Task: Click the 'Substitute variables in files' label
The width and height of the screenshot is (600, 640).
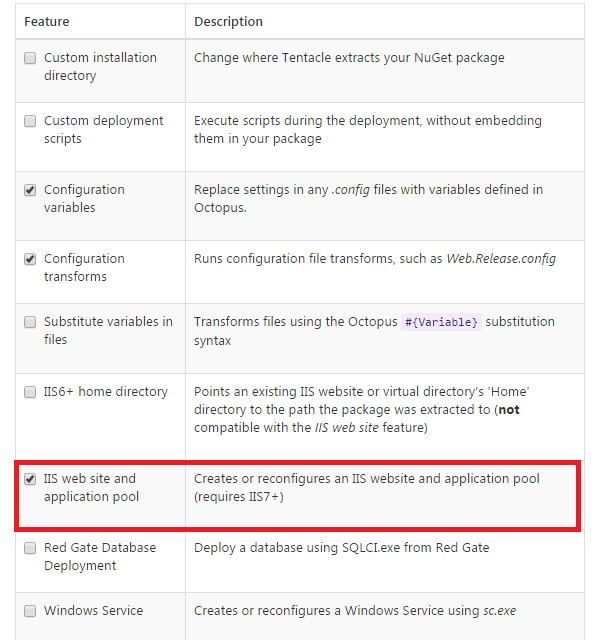Action: (108, 331)
